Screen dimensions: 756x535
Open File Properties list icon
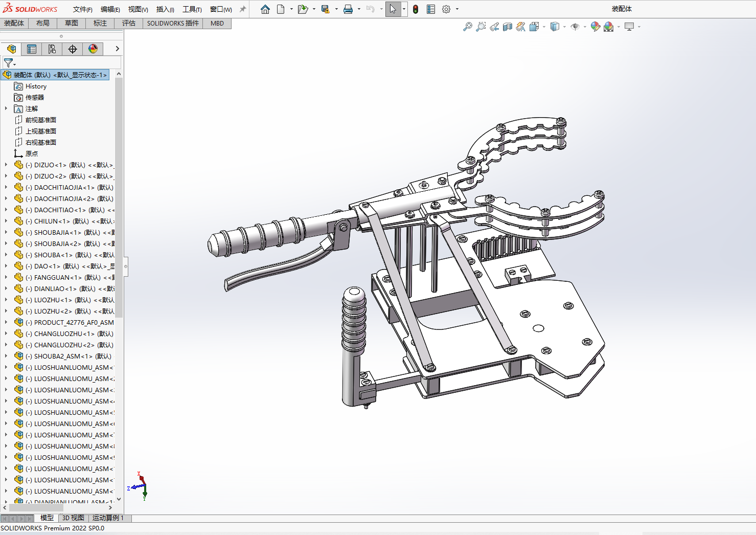[431, 9]
